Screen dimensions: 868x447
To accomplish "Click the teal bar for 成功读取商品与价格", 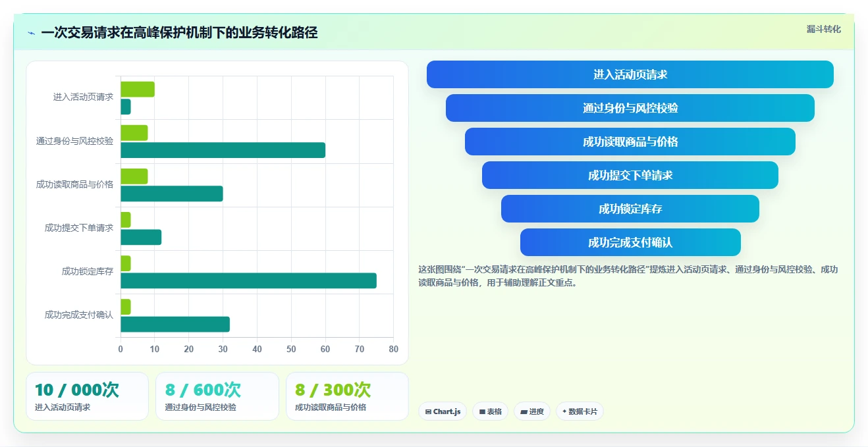I will [x=171, y=194].
